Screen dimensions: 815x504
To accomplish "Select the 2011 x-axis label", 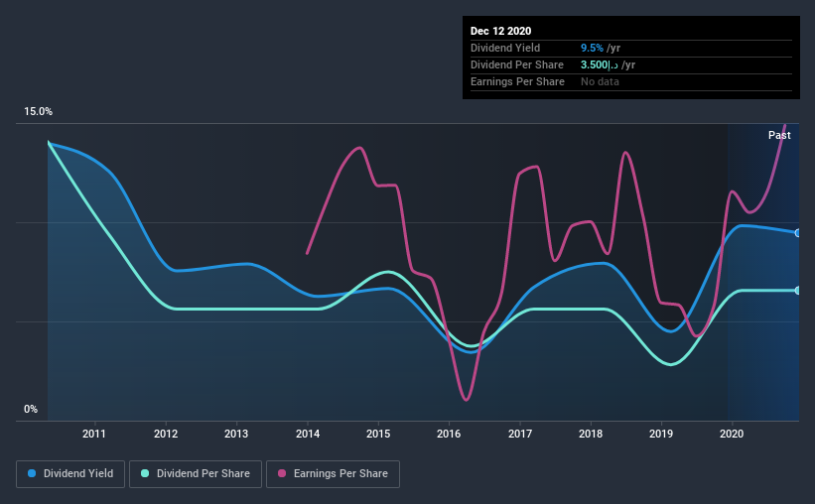I will point(94,434).
